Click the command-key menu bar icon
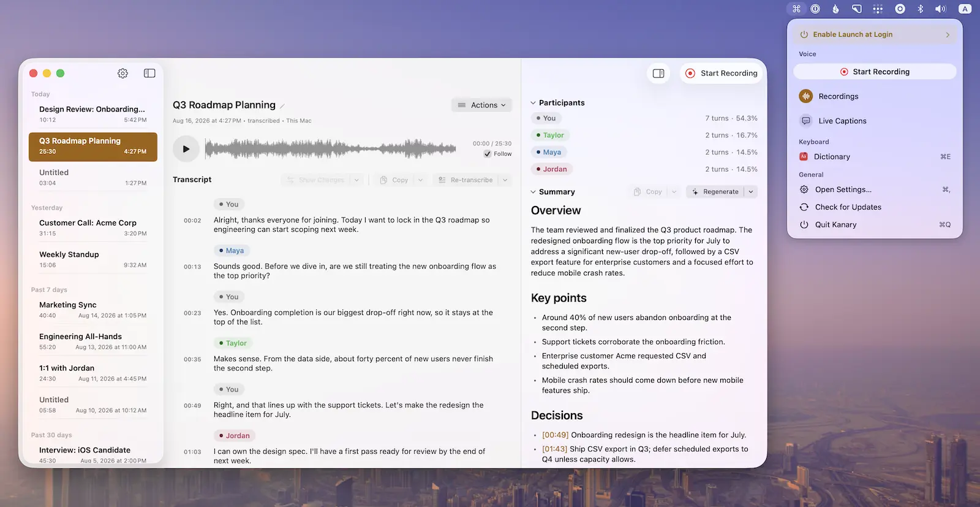The width and height of the screenshot is (980, 507). 796,9
